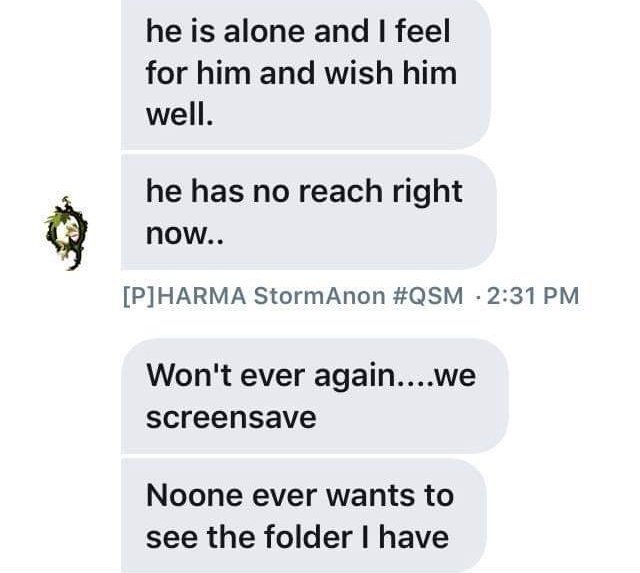
Task: Select the 'Noone ever wants to see' message bubble
Action: click(x=304, y=515)
